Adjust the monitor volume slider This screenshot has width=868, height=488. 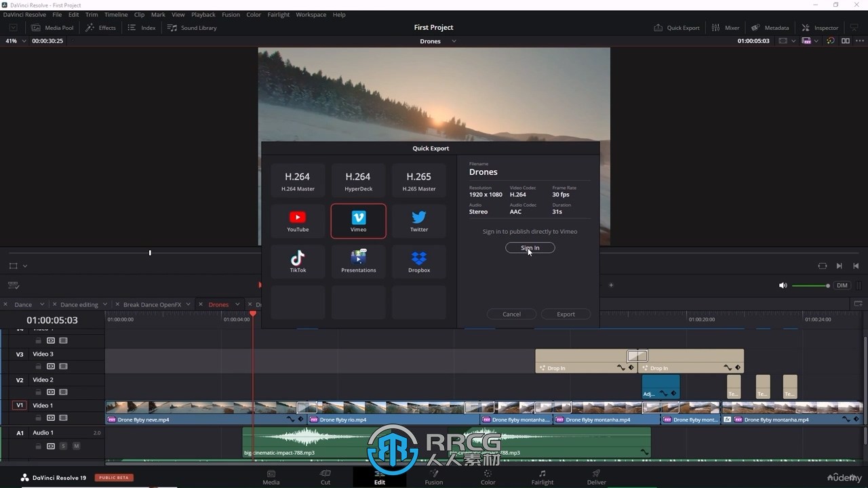pos(810,285)
